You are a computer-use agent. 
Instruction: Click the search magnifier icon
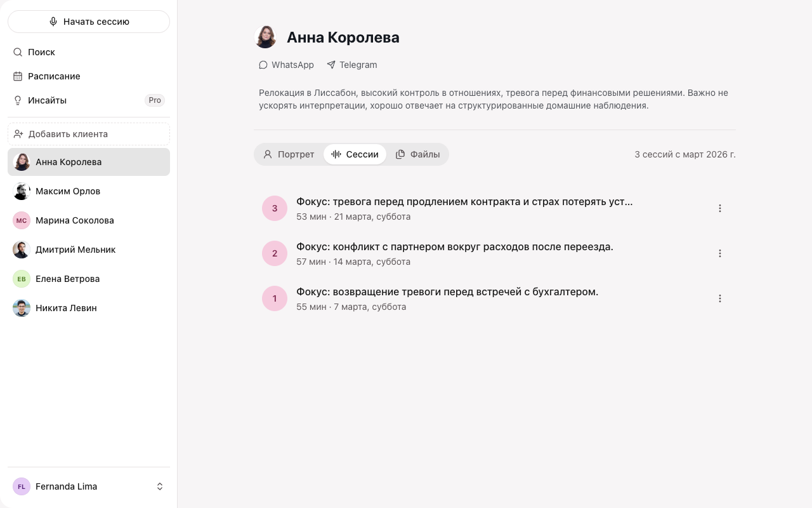click(x=18, y=52)
